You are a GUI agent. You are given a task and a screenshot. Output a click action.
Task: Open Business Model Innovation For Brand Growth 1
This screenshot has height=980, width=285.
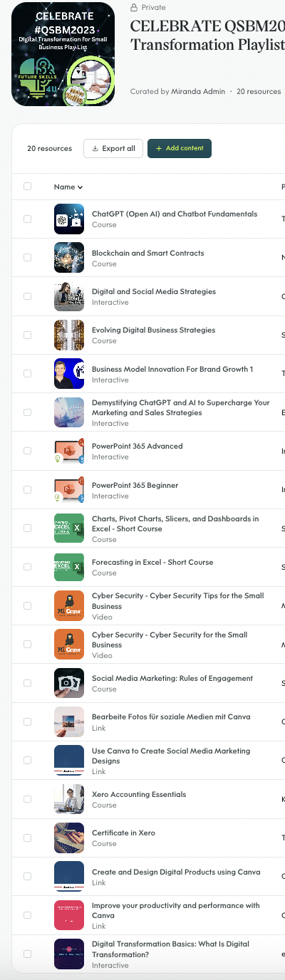pos(172,369)
